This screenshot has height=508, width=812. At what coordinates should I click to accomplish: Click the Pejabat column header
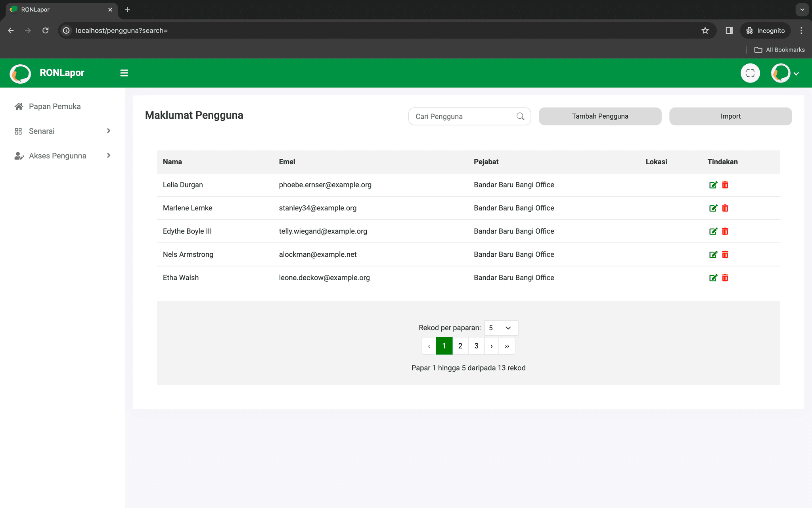tap(486, 162)
